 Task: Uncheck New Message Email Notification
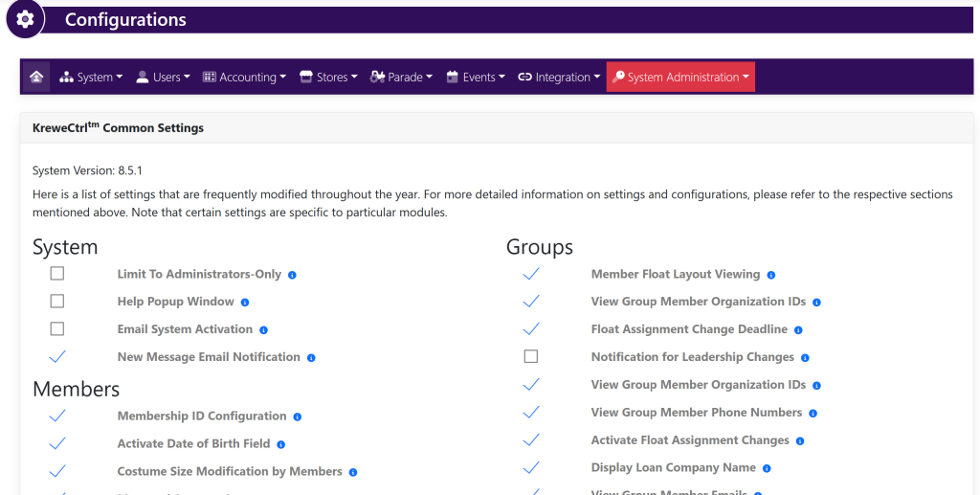pos(57,357)
